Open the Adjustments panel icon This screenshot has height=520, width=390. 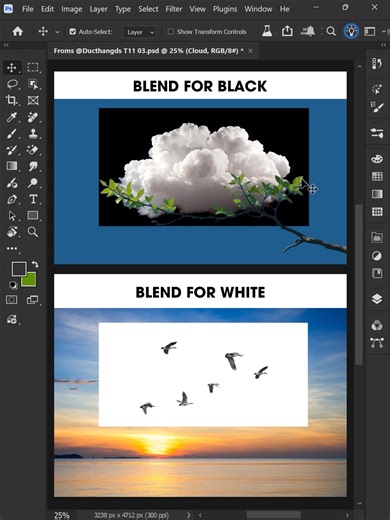click(x=377, y=256)
